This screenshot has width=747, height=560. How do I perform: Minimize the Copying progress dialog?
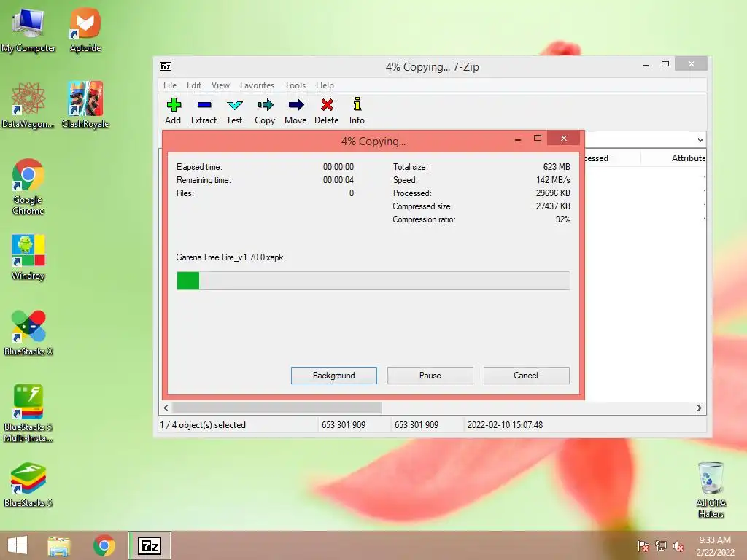(518, 139)
